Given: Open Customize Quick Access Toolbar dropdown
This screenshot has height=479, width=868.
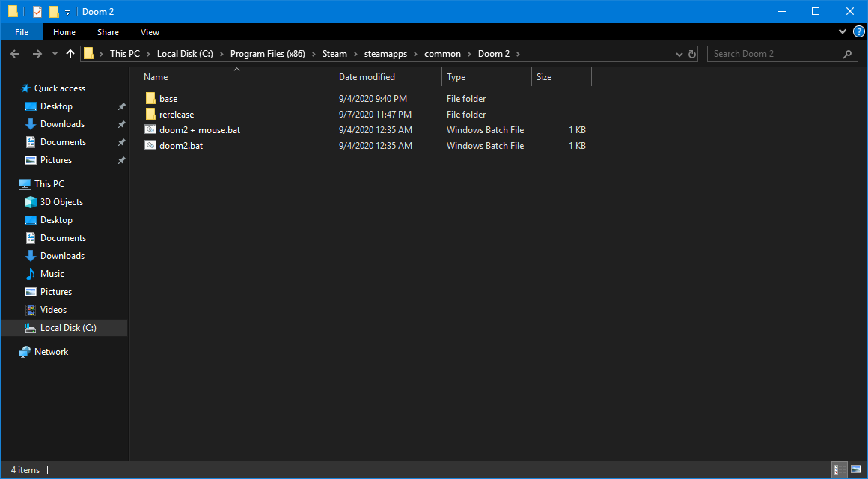Looking at the screenshot, I should [x=67, y=12].
